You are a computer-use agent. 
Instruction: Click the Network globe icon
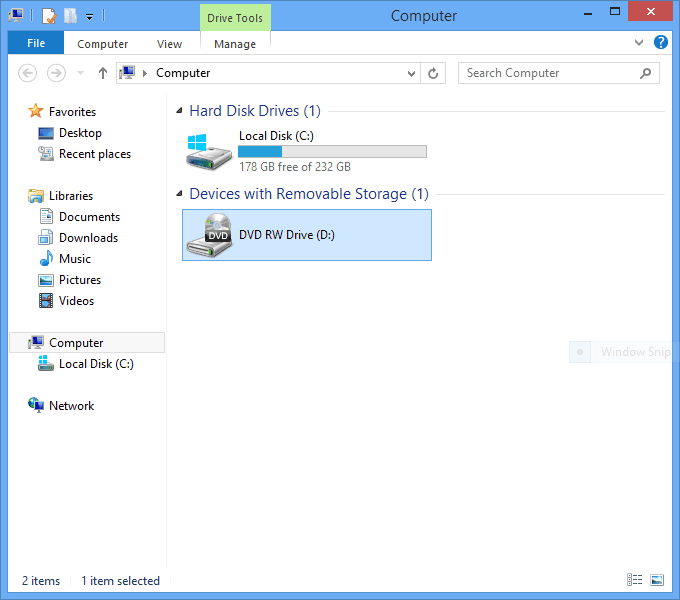tap(36, 405)
